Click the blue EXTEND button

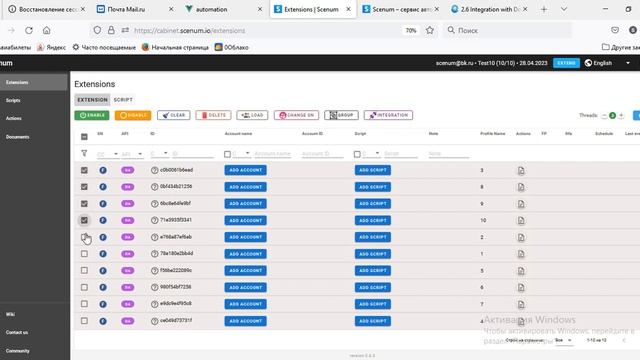(x=566, y=63)
